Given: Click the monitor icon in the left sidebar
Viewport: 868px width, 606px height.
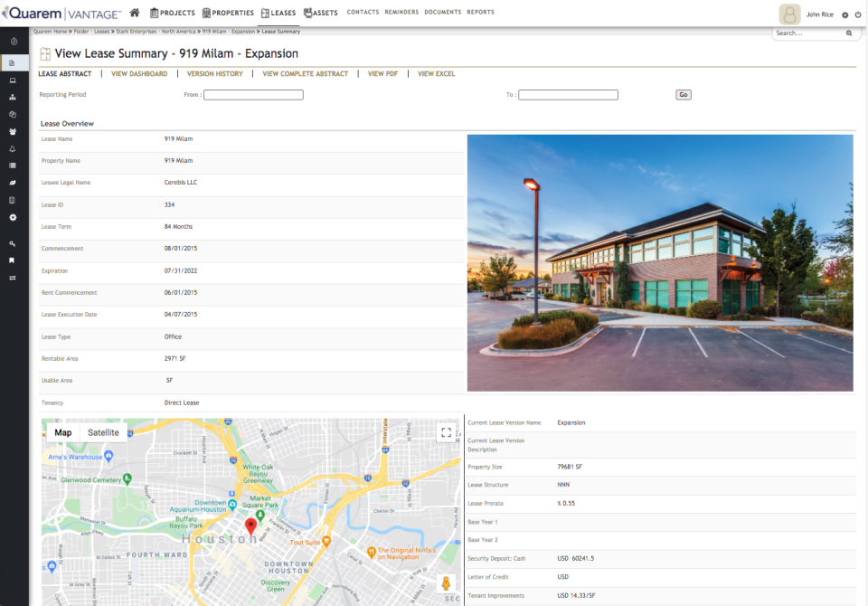Looking at the screenshot, I should point(13,80).
